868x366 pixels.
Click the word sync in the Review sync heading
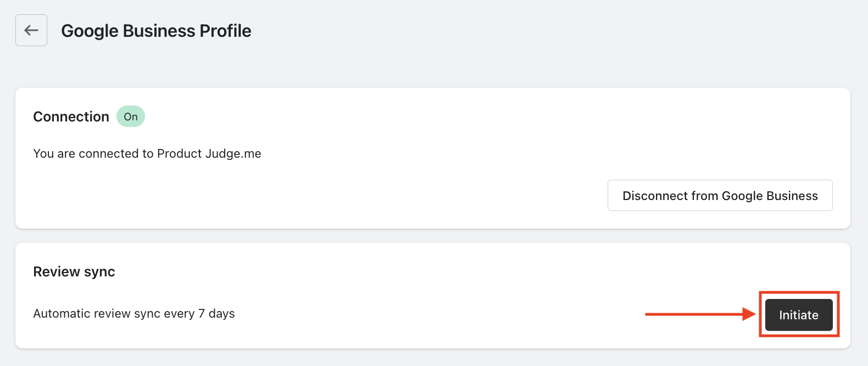pyautogui.click(x=99, y=271)
